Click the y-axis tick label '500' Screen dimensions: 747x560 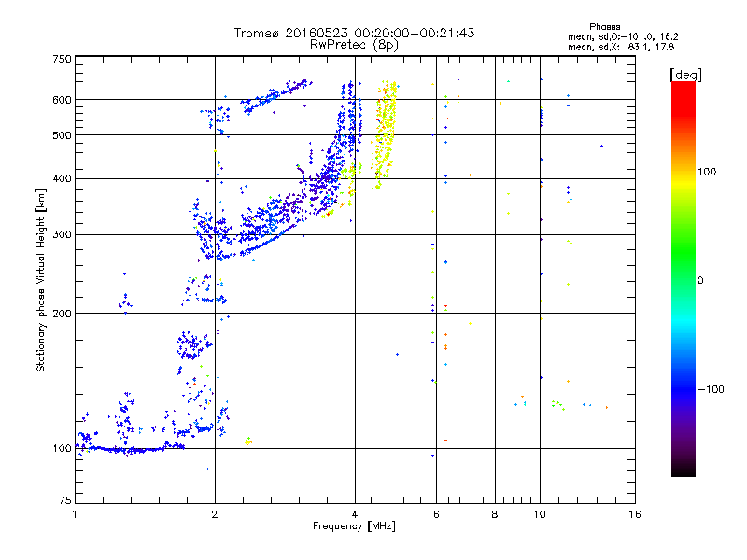coord(62,135)
